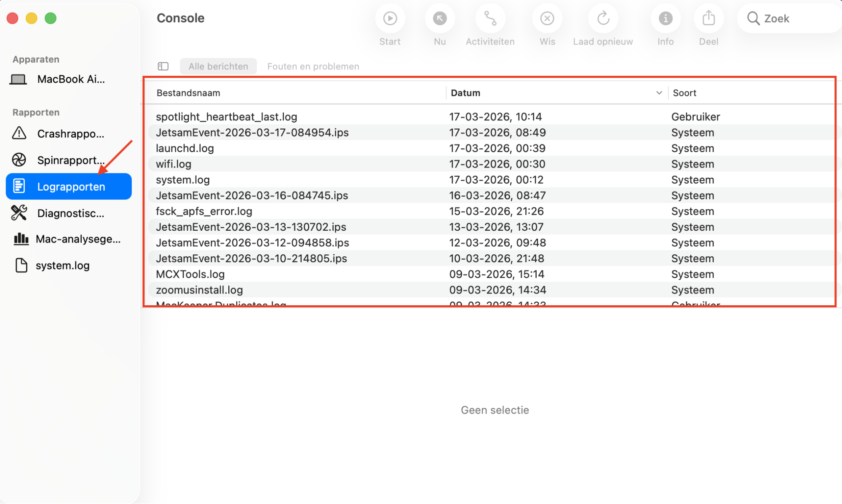This screenshot has height=504, width=842.
Task: Toggle the sidebar visibility icon
Action: (x=163, y=66)
